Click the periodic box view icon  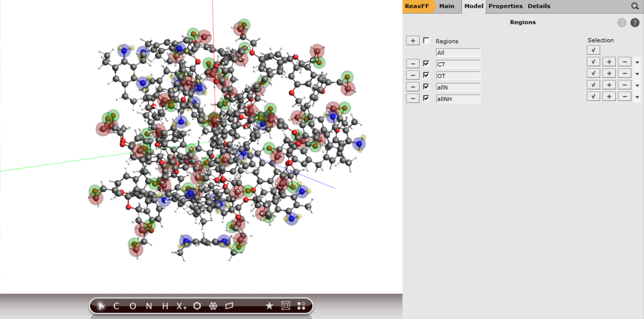(286, 306)
